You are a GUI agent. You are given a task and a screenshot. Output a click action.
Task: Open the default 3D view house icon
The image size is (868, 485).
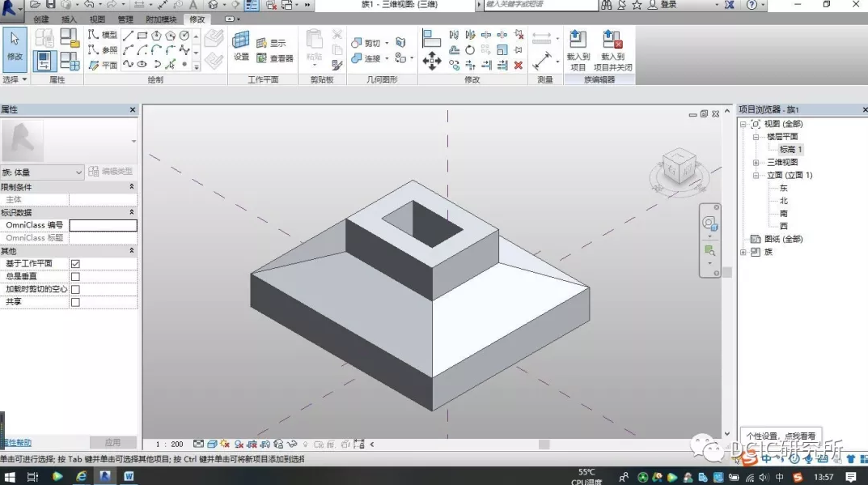213,4
